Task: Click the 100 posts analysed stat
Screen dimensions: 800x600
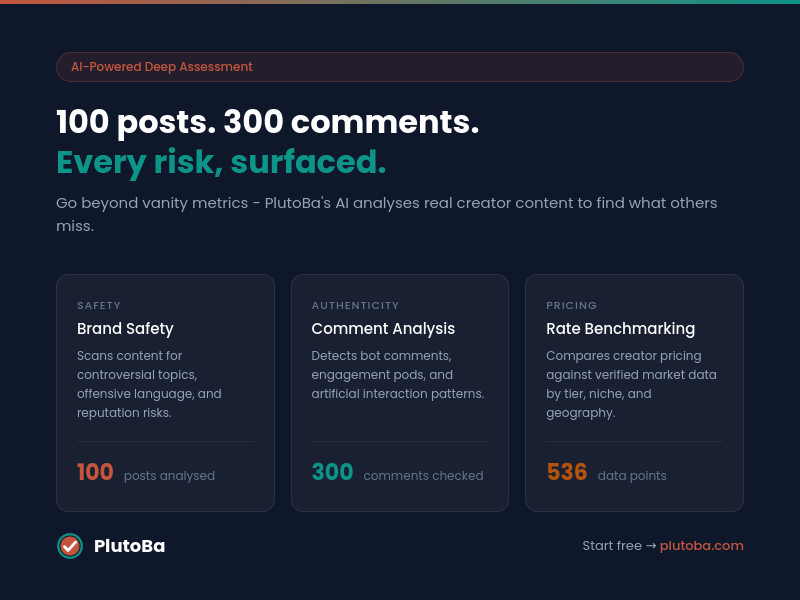Action: coord(146,473)
